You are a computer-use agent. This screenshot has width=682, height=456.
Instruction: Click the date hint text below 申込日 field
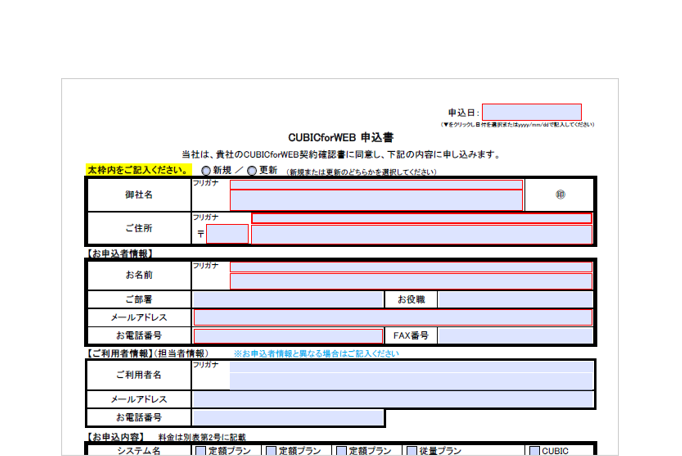(x=517, y=124)
